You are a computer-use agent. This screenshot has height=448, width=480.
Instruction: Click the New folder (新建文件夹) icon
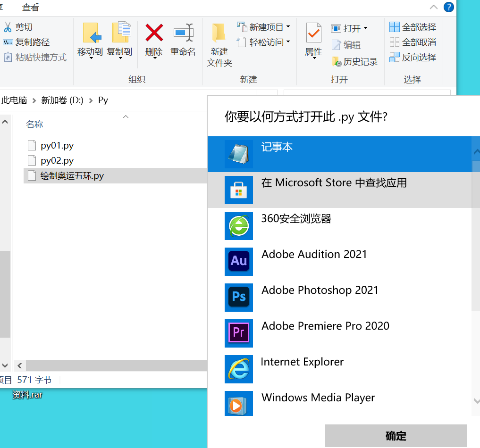pyautogui.click(x=219, y=32)
